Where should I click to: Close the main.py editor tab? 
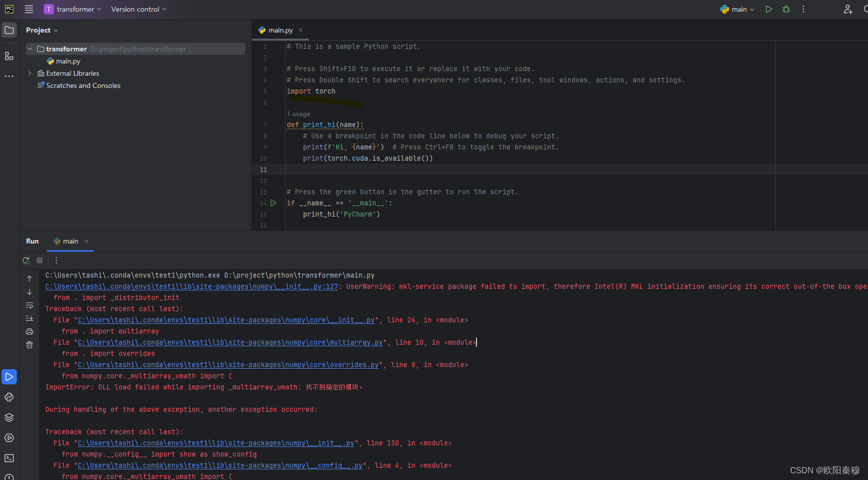[x=301, y=30]
